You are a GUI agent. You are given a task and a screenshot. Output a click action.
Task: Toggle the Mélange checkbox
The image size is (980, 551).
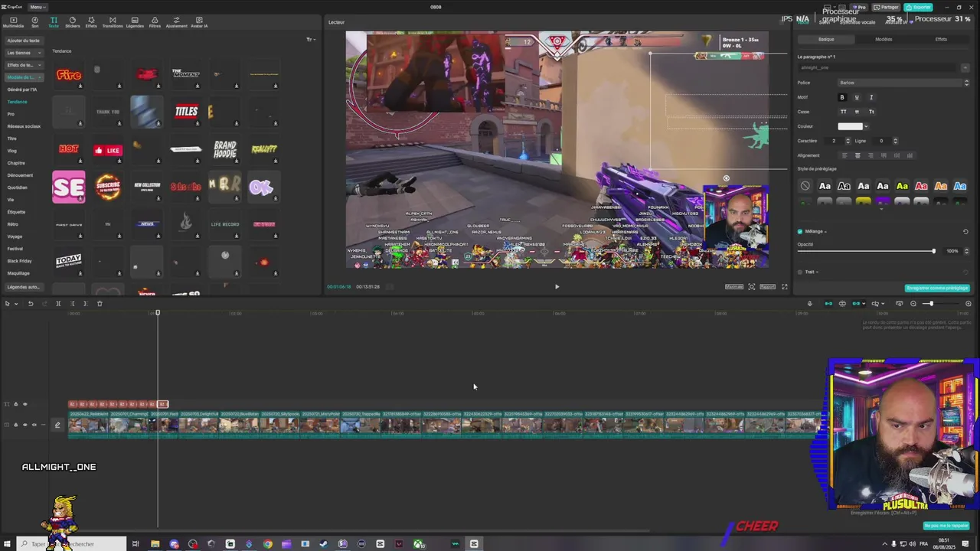[x=800, y=231]
